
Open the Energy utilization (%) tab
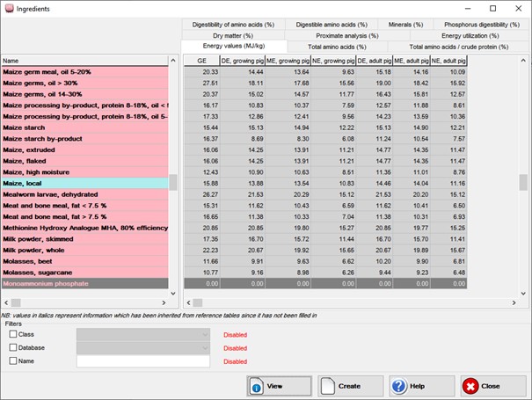click(470, 36)
